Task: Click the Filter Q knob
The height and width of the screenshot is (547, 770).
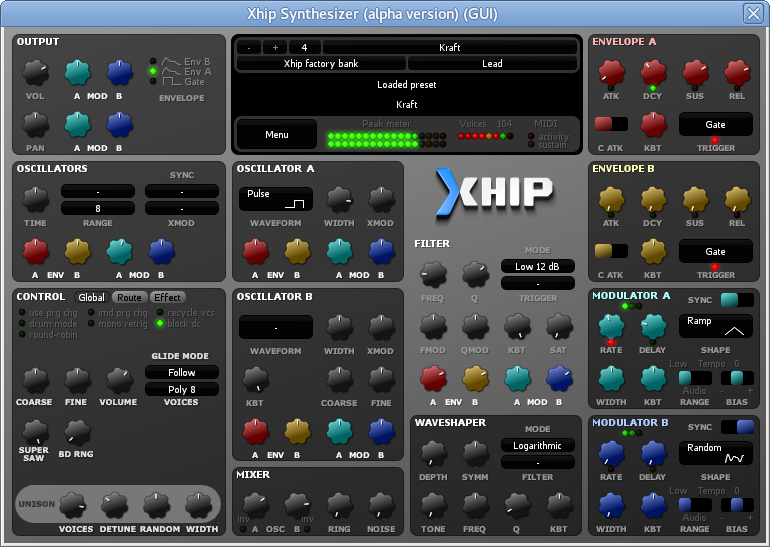Action: (x=475, y=274)
